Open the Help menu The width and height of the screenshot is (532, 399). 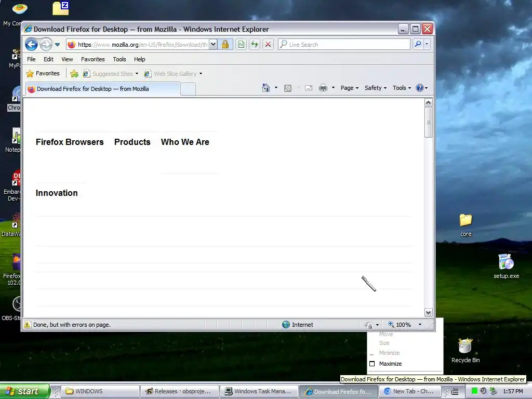[139, 59]
